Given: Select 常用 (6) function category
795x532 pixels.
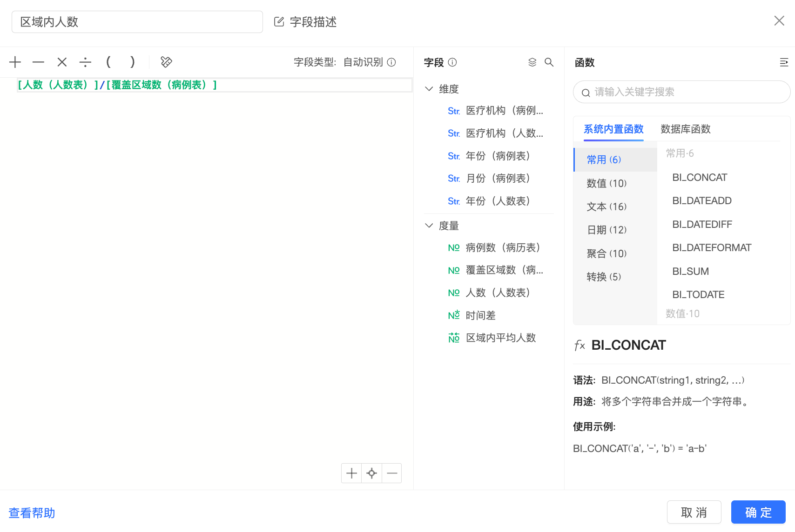Looking at the screenshot, I should (x=615, y=160).
